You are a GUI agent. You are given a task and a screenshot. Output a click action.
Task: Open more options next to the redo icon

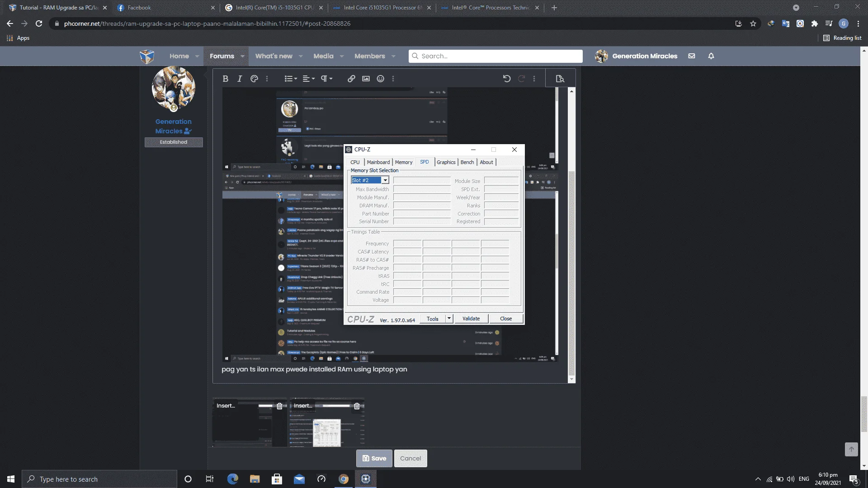click(534, 79)
